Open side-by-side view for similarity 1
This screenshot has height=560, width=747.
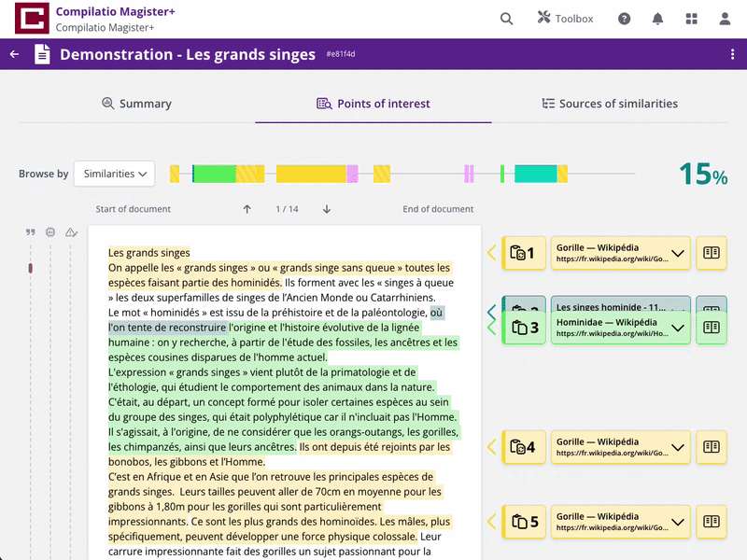[712, 252]
